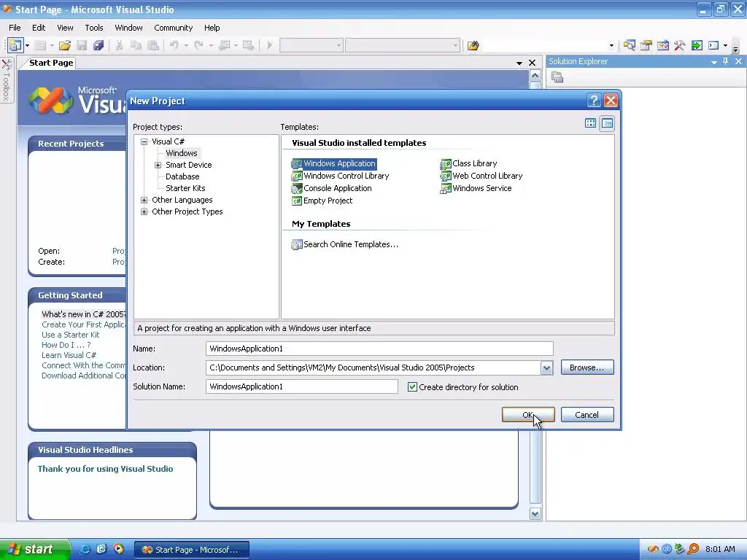
Task: Open the File menu
Action: click(15, 28)
